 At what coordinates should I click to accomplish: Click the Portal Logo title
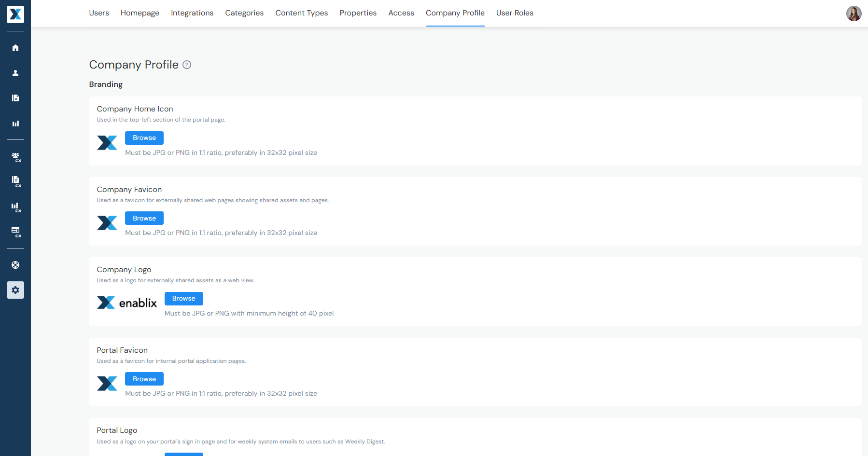point(117,430)
